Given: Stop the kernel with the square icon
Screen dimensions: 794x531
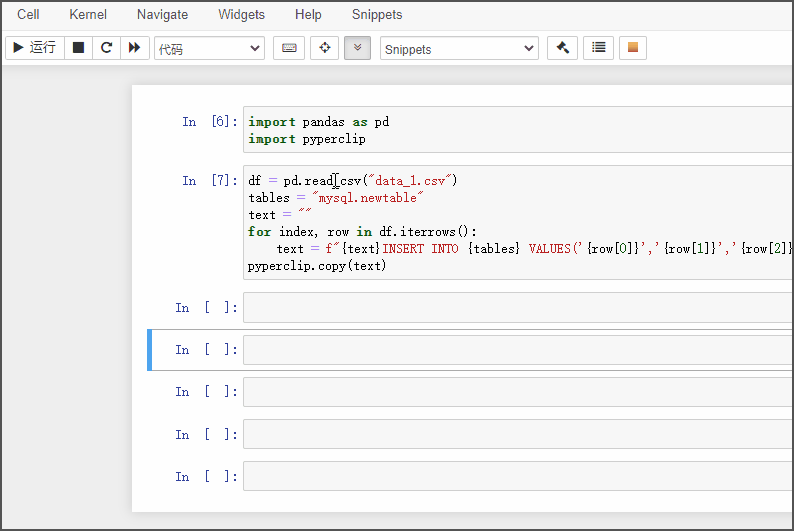Looking at the screenshot, I should tap(78, 48).
